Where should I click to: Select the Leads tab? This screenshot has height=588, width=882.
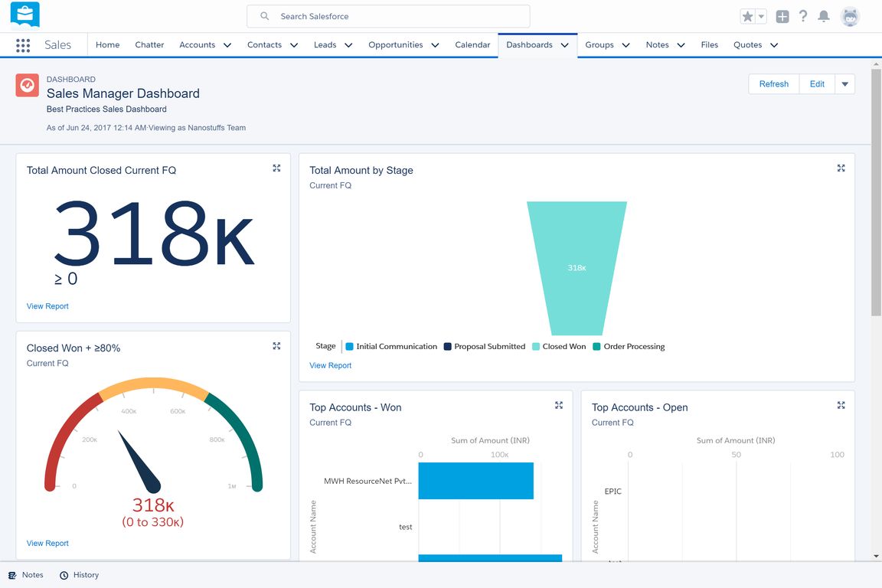(x=325, y=45)
